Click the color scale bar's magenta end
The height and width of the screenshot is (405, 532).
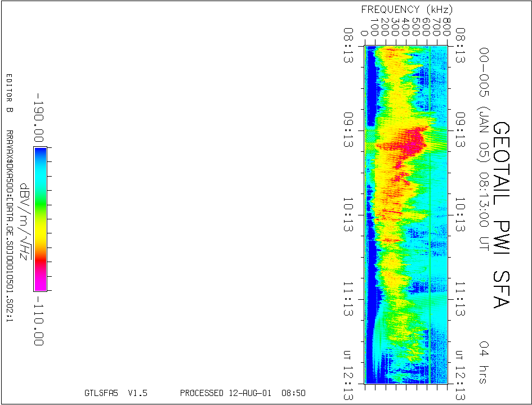pyautogui.click(x=41, y=283)
